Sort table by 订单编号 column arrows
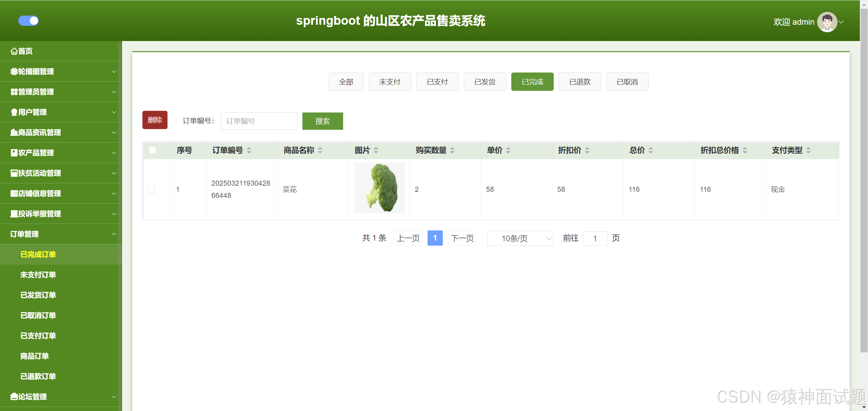Image resolution: width=868 pixels, height=411 pixels. pos(249,150)
